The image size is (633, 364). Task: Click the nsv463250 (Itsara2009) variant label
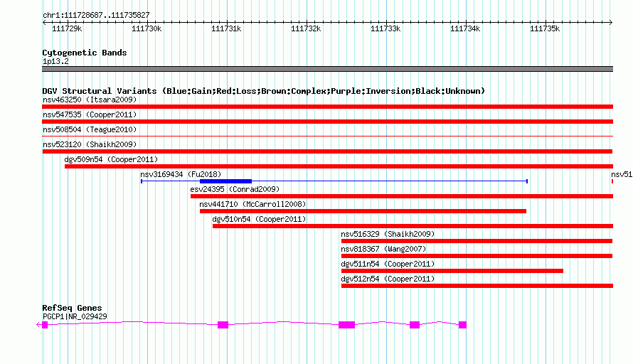point(90,100)
